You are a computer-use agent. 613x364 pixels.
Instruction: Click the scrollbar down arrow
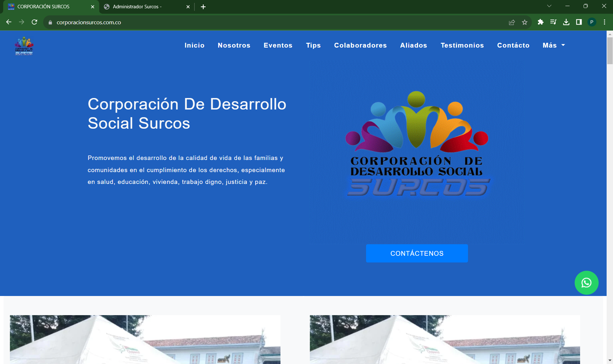[610, 361]
